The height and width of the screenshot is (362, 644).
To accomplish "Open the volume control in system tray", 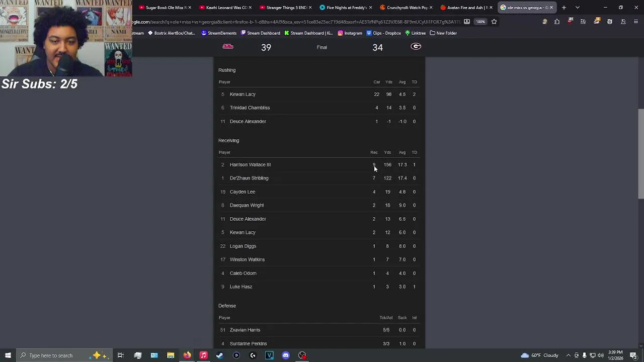I will click(601, 355).
